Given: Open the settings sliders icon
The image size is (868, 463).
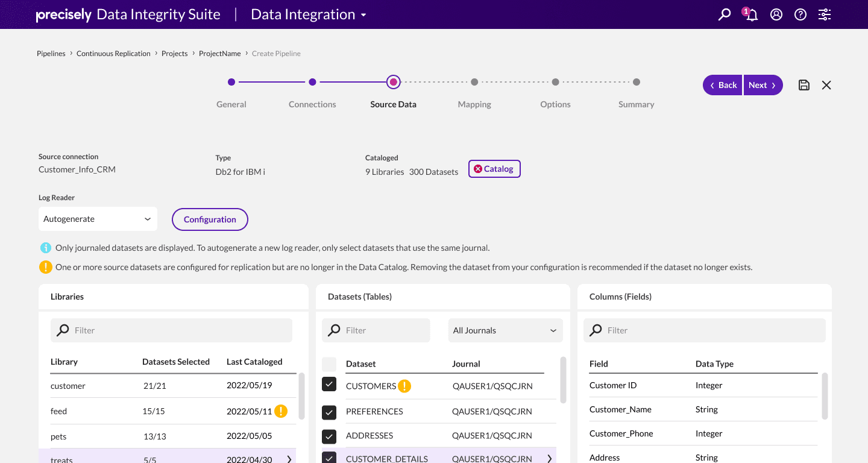Looking at the screenshot, I should coord(825,14).
